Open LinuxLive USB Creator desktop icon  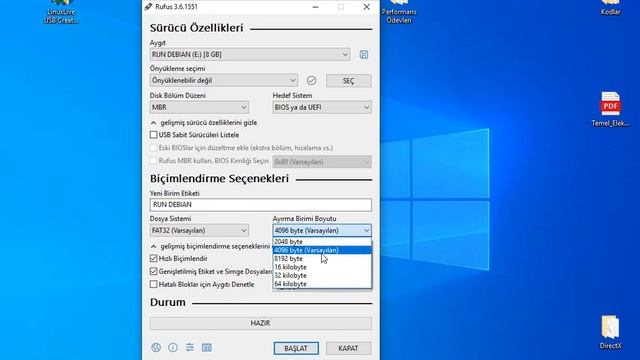61,11
